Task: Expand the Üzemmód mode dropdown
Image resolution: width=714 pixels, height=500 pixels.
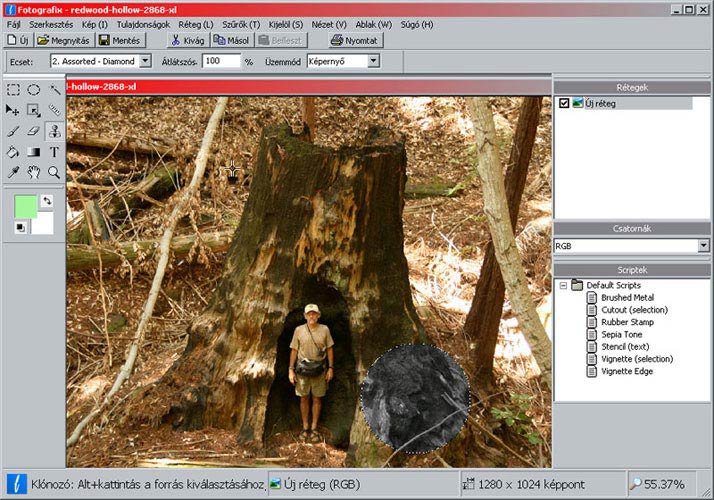Action: [374, 61]
